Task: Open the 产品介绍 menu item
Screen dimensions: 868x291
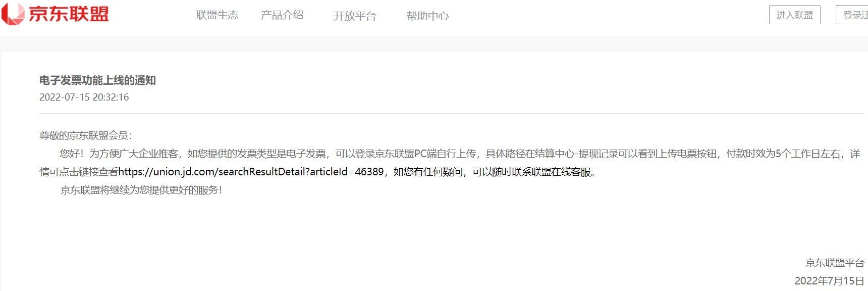Action: pos(282,15)
